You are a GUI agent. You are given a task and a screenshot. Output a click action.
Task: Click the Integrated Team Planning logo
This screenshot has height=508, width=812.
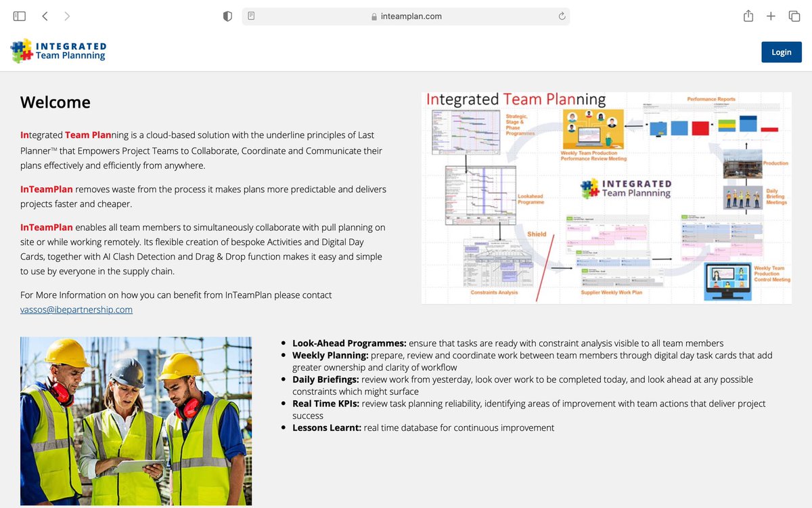[x=59, y=51]
